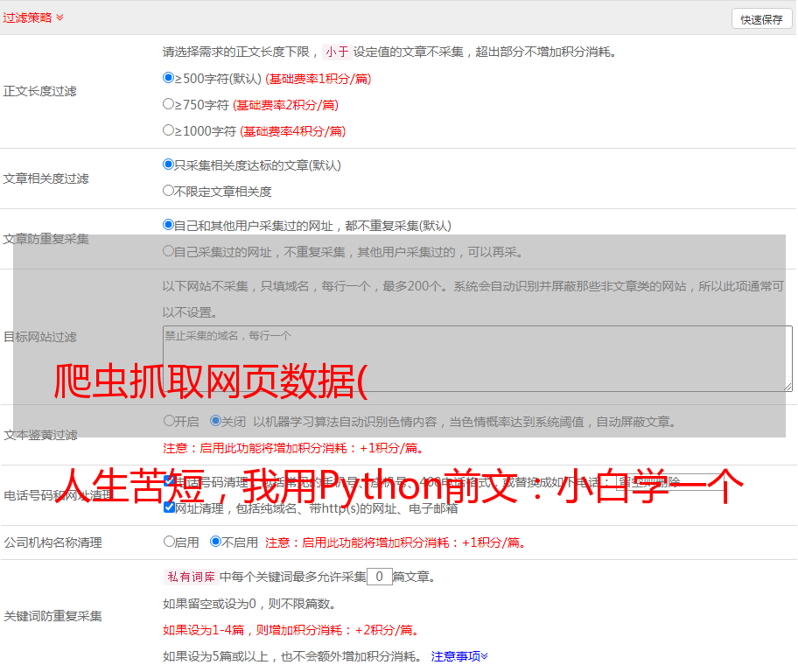Click the 文章相关度过滤 row label
This screenshot has height=672, width=798.
coord(45,178)
